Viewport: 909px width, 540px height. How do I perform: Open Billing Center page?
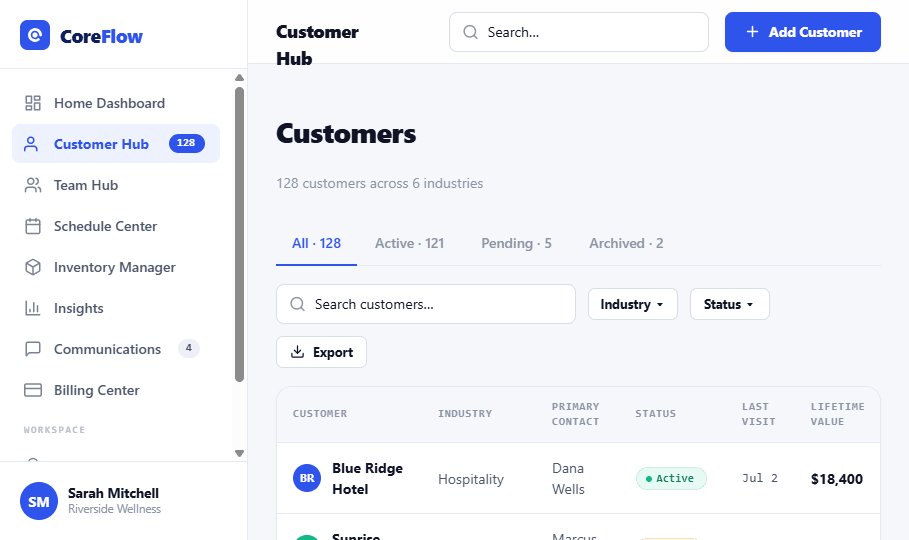click(116, 390)
